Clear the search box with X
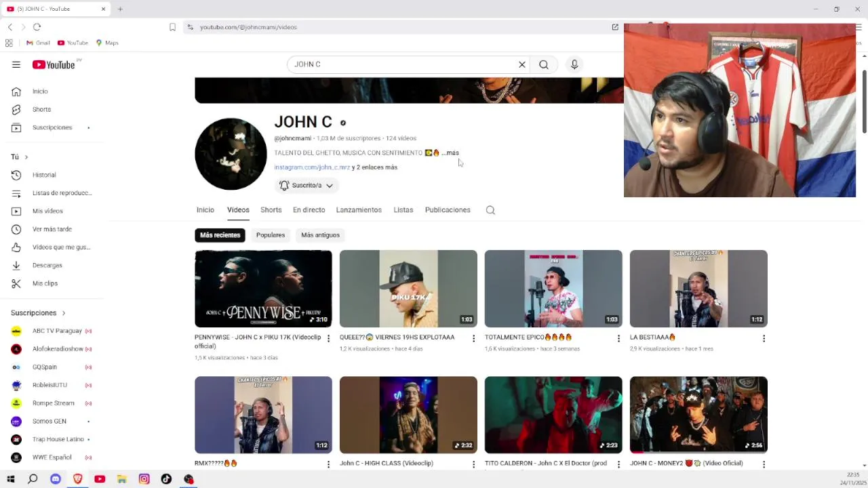The image size is (868, 488). point(522,64)
